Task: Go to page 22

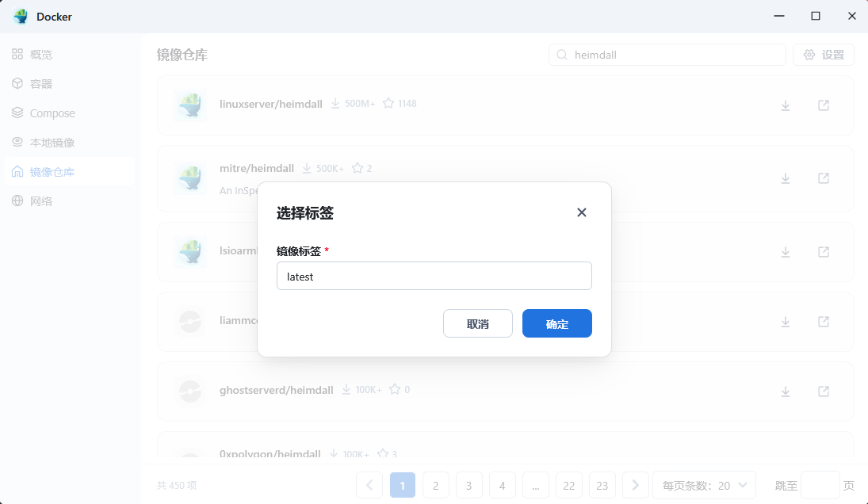Action: [569, 485]
